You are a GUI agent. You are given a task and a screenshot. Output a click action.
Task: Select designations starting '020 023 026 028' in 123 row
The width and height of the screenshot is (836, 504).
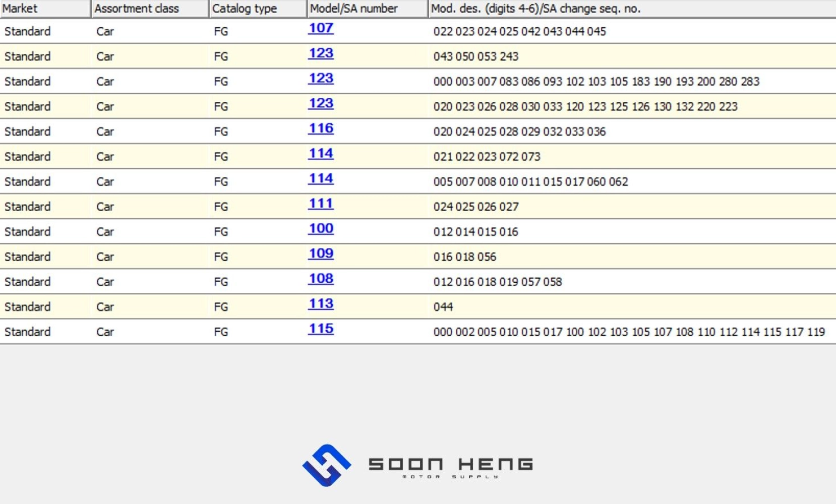click(x=585, y=107)
